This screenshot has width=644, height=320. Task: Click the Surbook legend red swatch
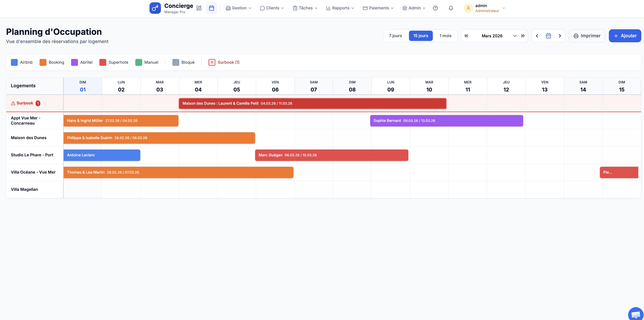pyautogui.click(x=212, y=62)
